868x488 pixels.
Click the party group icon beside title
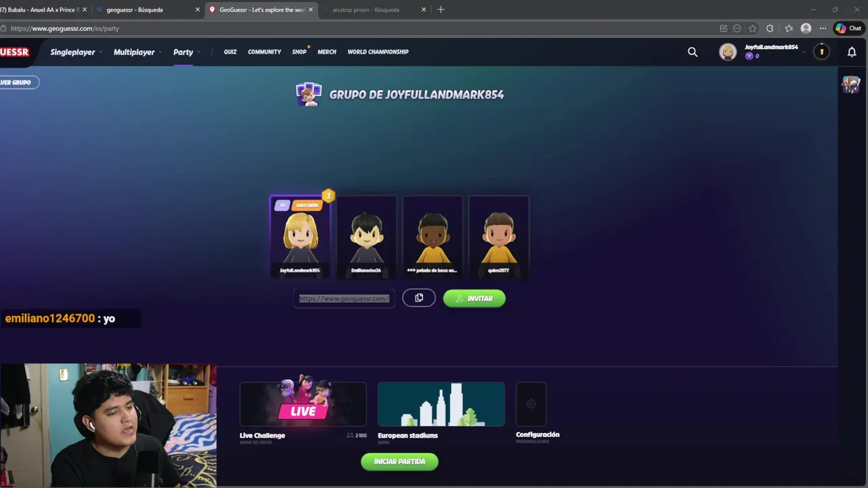[309, 95]
